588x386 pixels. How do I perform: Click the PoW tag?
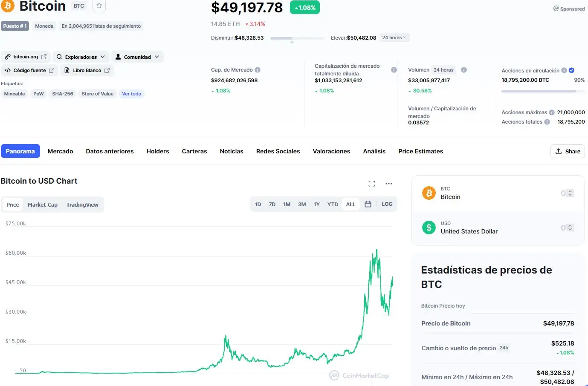tap(38, 94)
